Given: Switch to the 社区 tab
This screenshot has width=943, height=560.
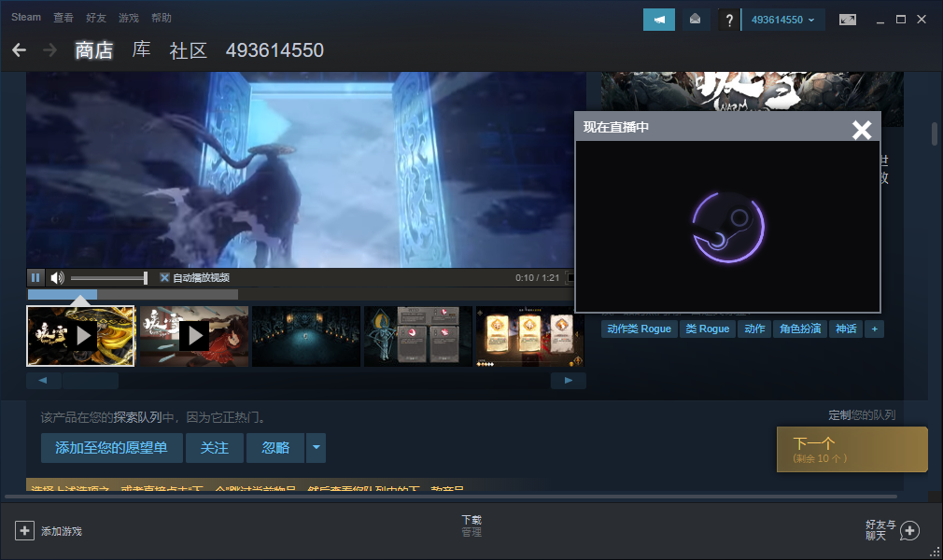Looking at the screenshot, I should click(x=189, y=49).
